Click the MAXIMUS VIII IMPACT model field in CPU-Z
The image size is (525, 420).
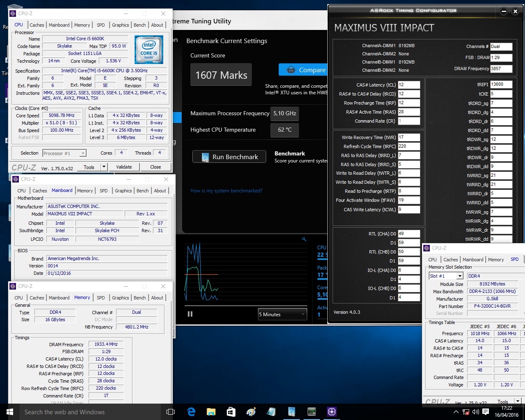pyautogui.click(x=85, y=214)
